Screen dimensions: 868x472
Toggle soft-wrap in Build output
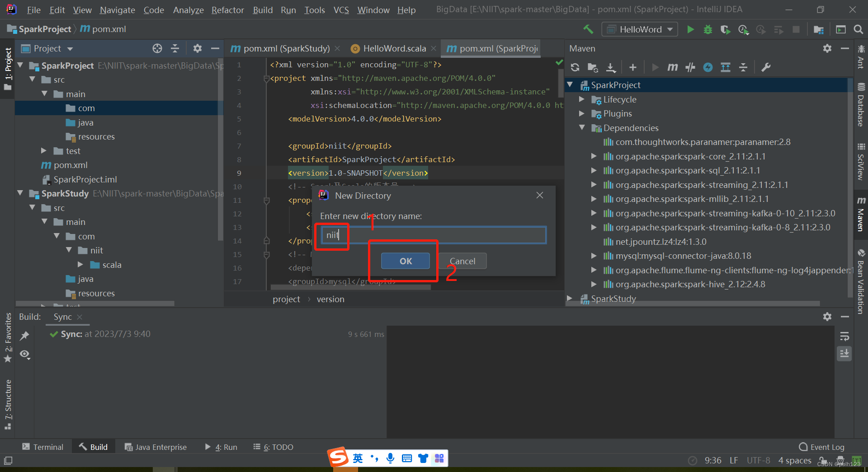[x=844, y=336]
